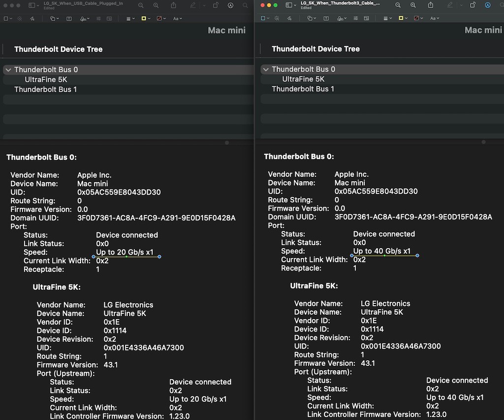
Task: Click Device ID 0x1114 in Thunderbolt3 Cable window
Action: coord(372,329)
